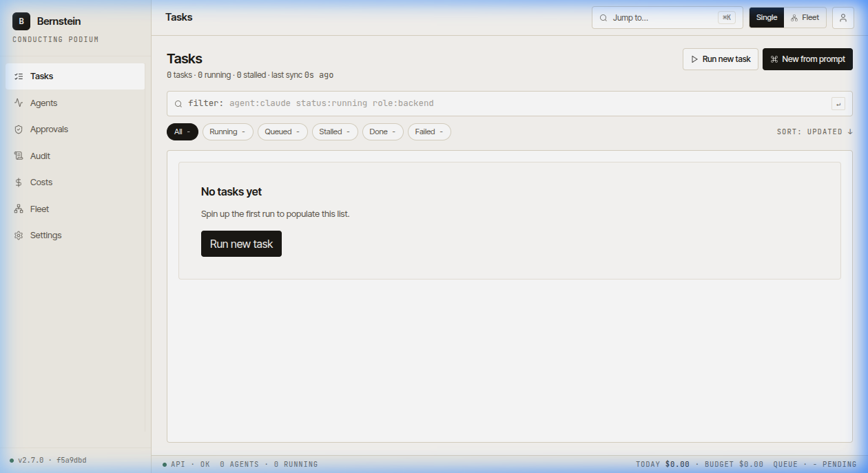Select the Failed filter chip
Image resolution: width=868 pixels, height=473 pixels.
click(x=429, y=132)
